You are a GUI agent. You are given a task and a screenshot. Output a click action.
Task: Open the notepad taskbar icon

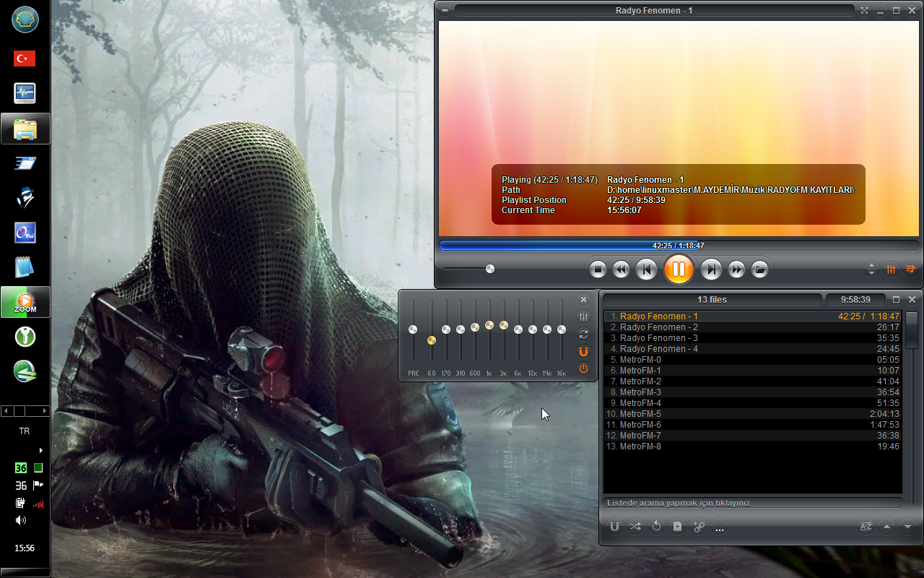(x=25, y=267)
